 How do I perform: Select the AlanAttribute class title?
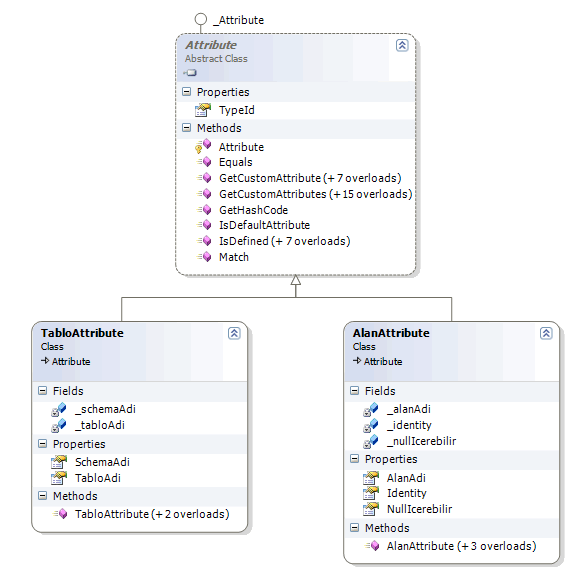point(391,333)
